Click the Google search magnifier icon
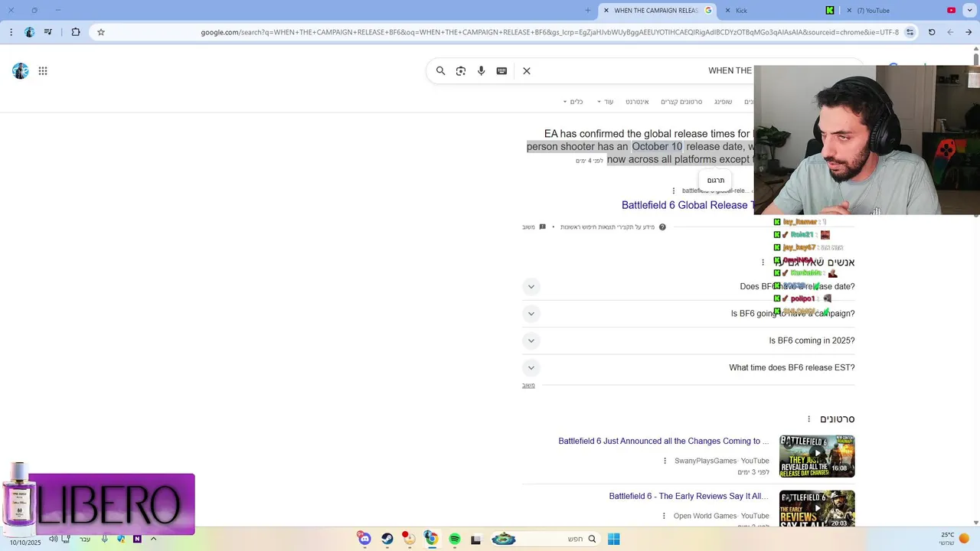Screen dimensions: 980x551 (441, 71)
